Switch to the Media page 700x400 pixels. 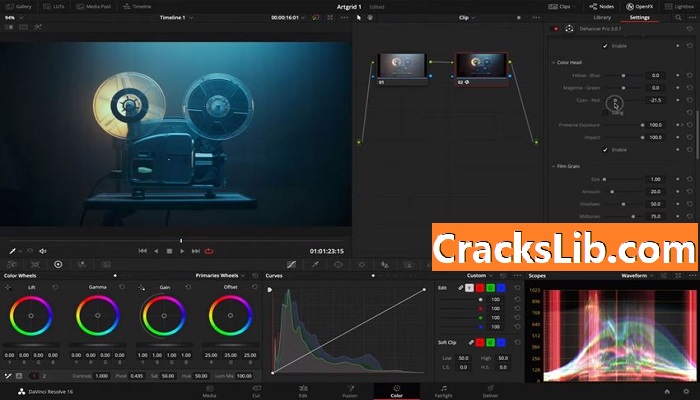pos(209,392)
